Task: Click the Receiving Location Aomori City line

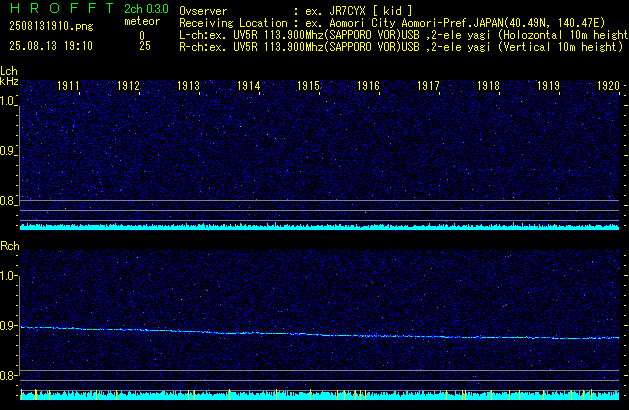Action: click(392, 23)
